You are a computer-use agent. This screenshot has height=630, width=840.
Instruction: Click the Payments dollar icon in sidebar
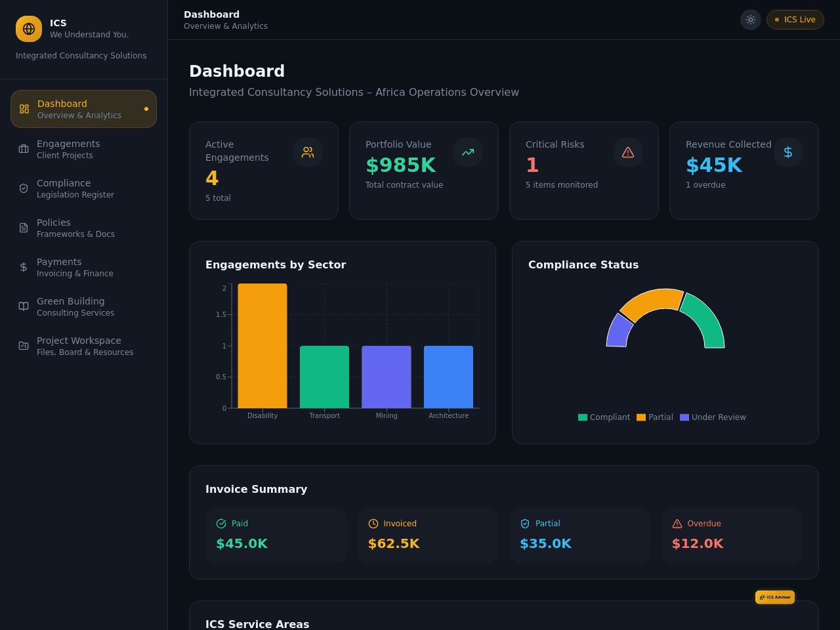pyautogui.click(x=24, y=267)
